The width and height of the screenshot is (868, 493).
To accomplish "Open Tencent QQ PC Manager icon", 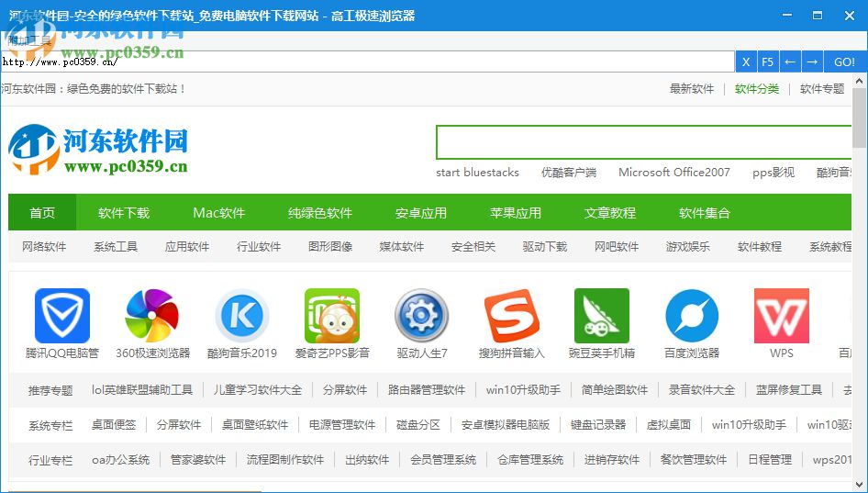I will tap(62, 316).
